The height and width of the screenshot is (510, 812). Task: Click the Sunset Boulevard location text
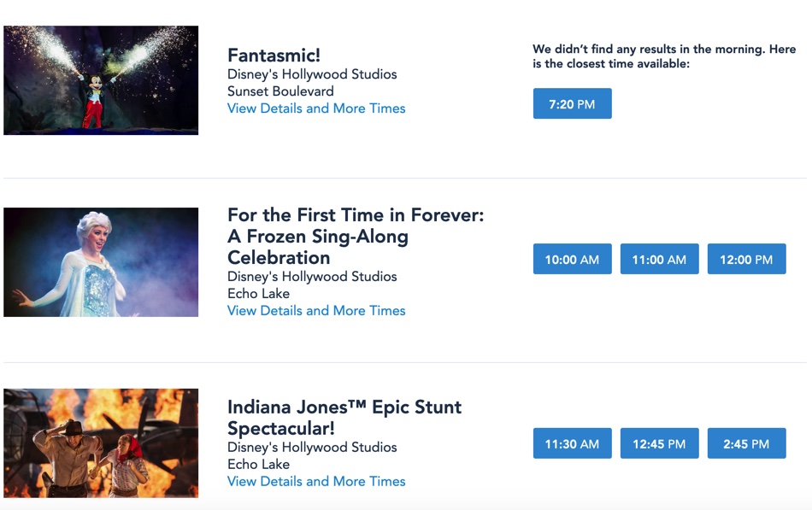tap(280, 91)
